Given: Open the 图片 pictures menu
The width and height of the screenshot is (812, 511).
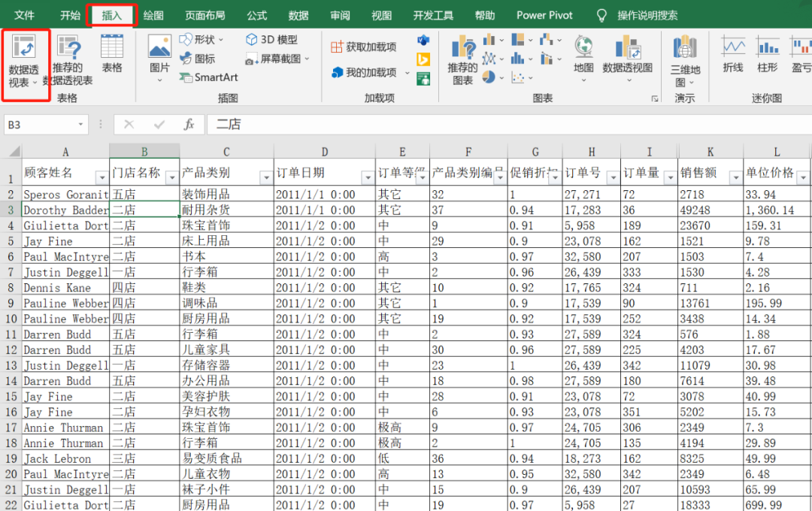Looking at the screenshot, I should pyautogui.click(x=159, y=59).
